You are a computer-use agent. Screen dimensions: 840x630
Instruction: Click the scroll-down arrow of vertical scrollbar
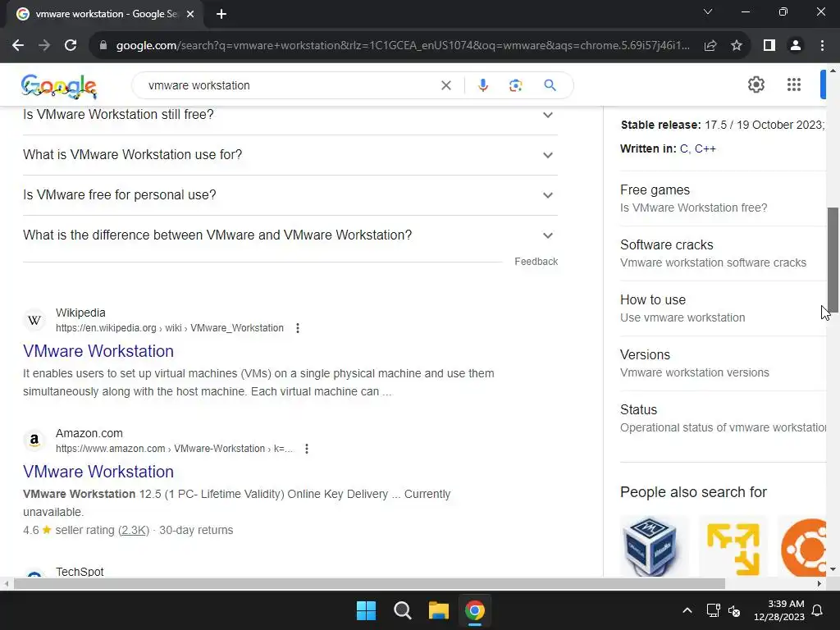tap(833, 570)
